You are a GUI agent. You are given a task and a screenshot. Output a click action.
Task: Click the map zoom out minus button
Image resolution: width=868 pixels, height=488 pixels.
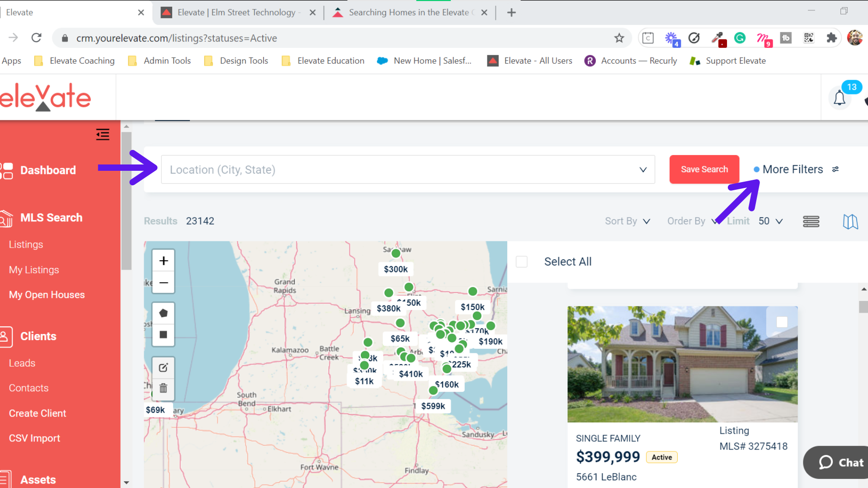[x=164, y=283]
